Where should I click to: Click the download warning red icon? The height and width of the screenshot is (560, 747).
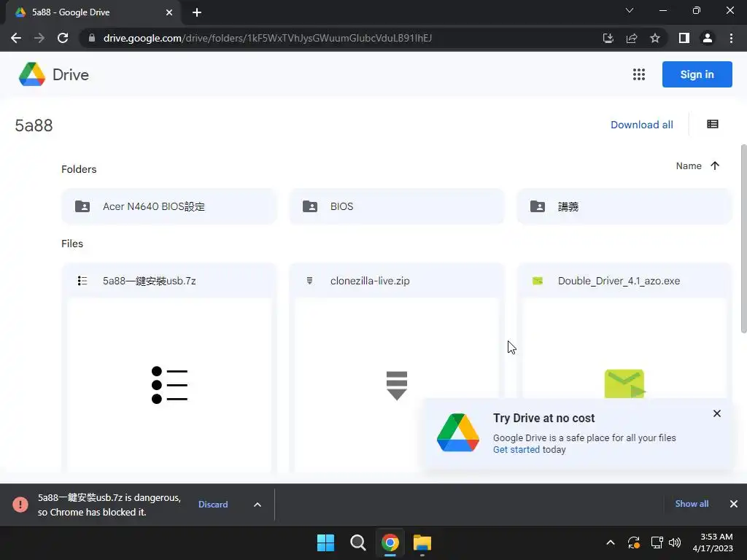pyautogui.click(x=20, y=505)
